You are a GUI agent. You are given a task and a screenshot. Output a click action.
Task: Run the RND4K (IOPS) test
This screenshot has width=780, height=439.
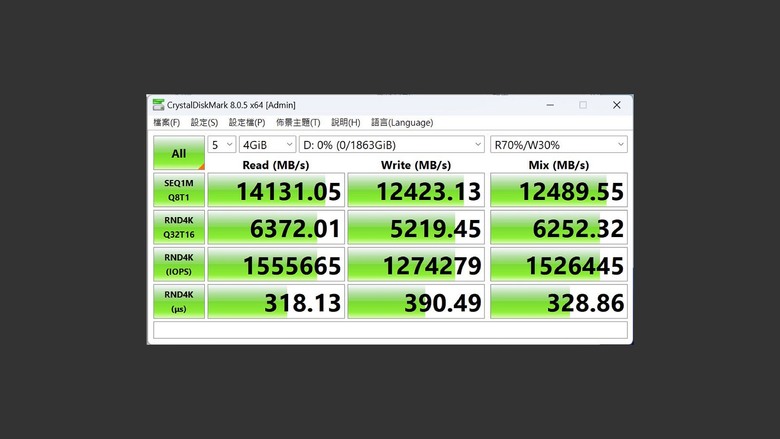179,264
